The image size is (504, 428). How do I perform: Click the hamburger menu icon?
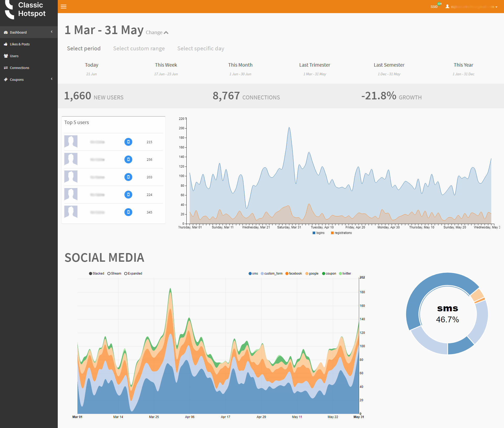click(x=63, y=6)
